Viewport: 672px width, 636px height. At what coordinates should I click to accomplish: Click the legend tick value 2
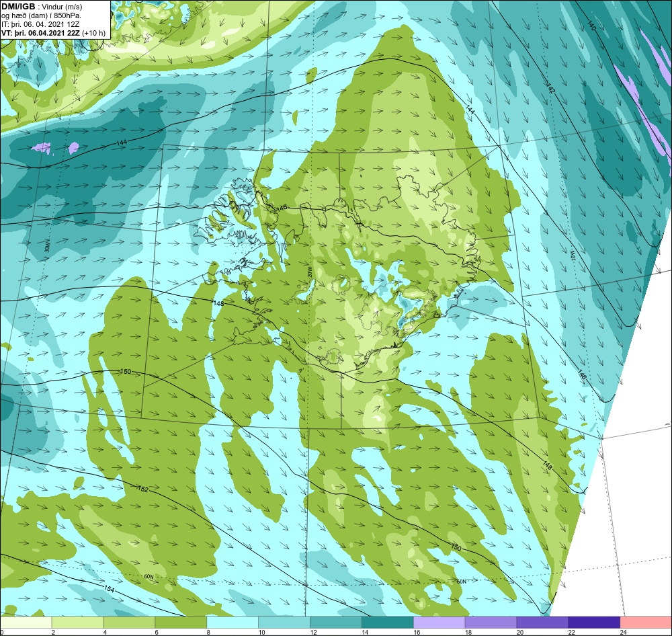click(53, 632)
